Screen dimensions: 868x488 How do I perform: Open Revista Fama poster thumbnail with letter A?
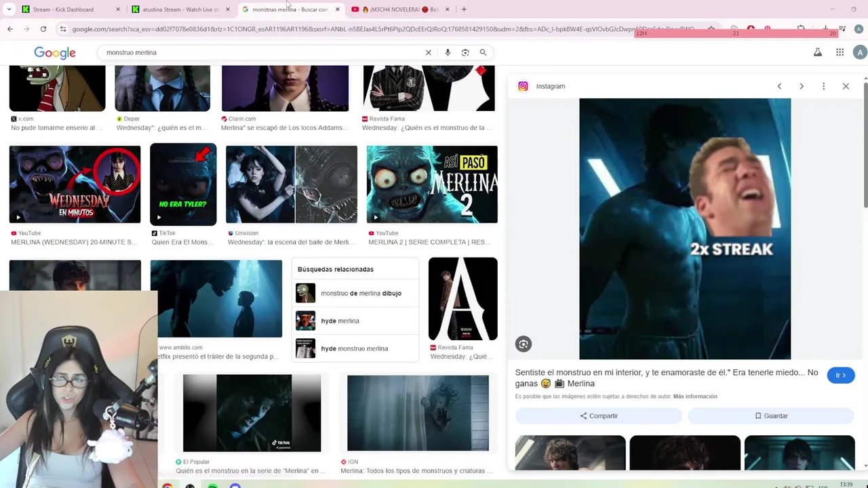[x=463, y=299]
